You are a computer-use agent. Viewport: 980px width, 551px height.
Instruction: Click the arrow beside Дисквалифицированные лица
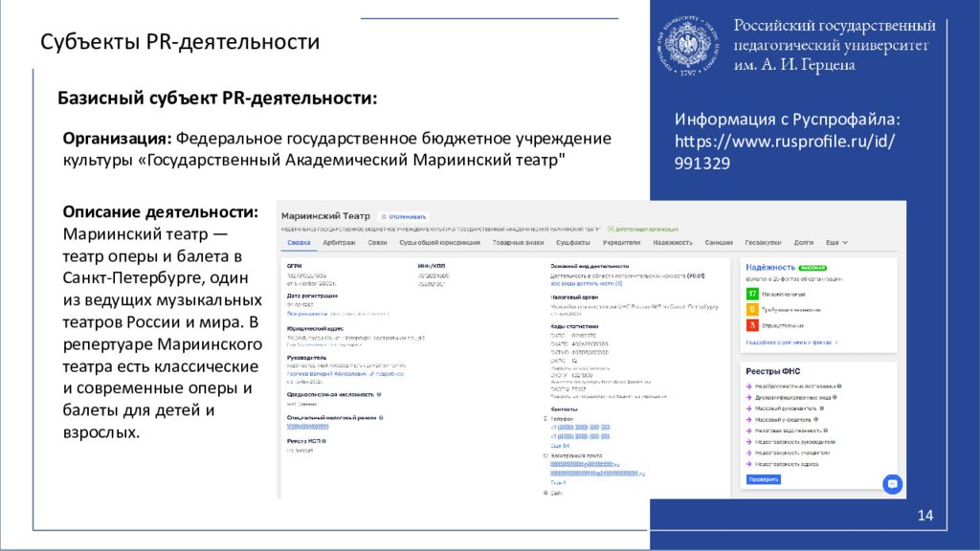pos(748,397)
